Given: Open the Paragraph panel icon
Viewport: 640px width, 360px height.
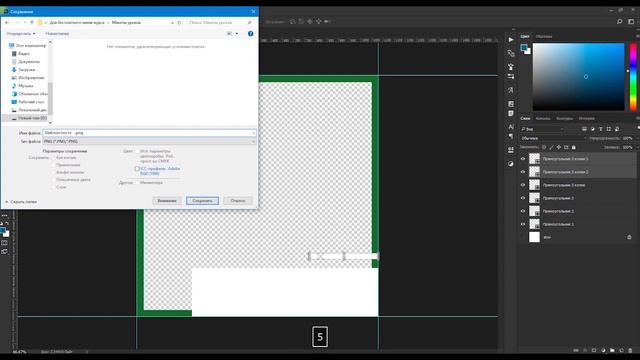Looking at the screenshot, I should coord(511,136).
